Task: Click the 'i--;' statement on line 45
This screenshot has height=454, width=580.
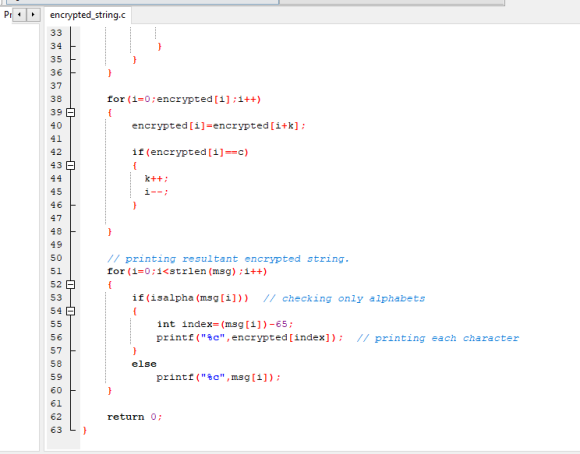Action: (156, 192)
